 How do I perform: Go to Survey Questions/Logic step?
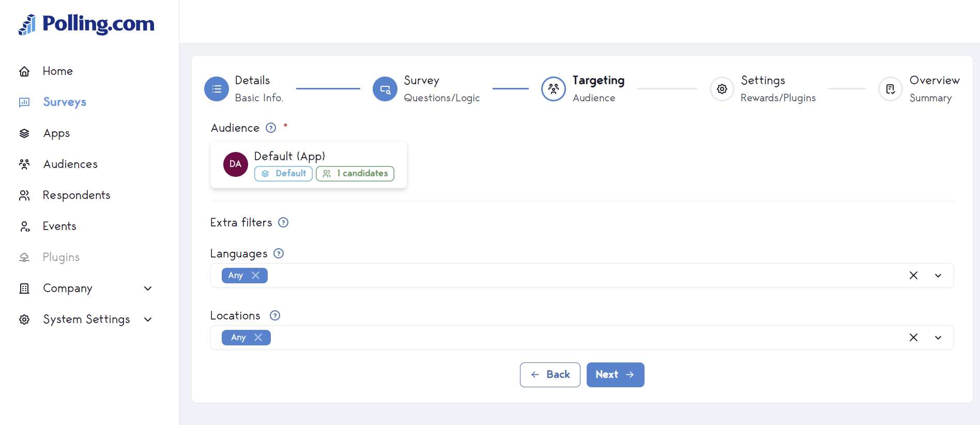tap(426, 89)
